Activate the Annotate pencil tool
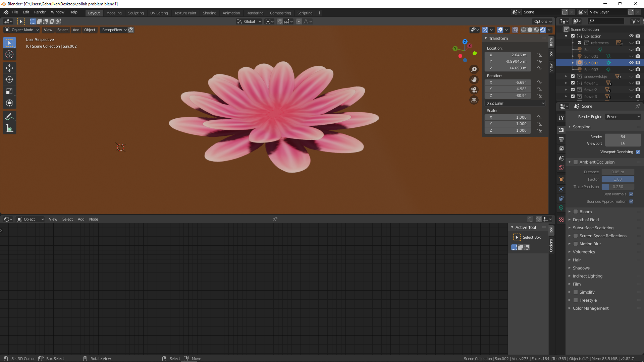 pos(9,117)
